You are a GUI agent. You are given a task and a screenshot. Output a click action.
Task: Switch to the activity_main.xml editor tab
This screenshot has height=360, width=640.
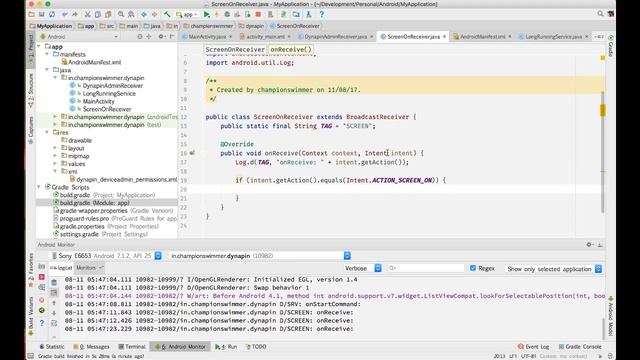(265, 36)
